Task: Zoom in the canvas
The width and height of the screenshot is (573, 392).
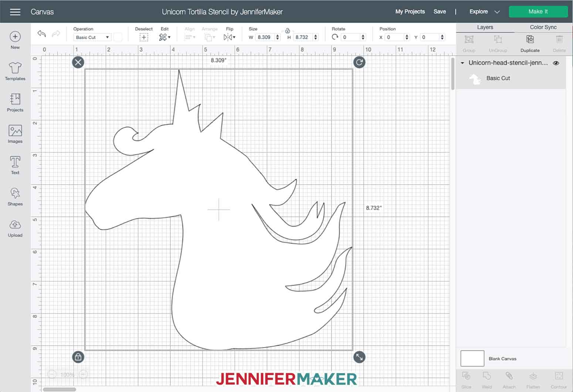Action: (x=84, y=375)
